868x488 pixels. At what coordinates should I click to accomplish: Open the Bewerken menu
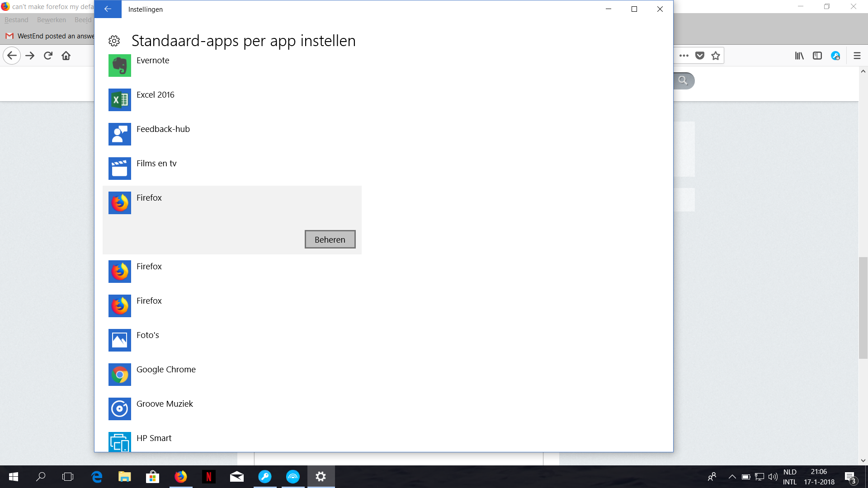coord(52,20)
